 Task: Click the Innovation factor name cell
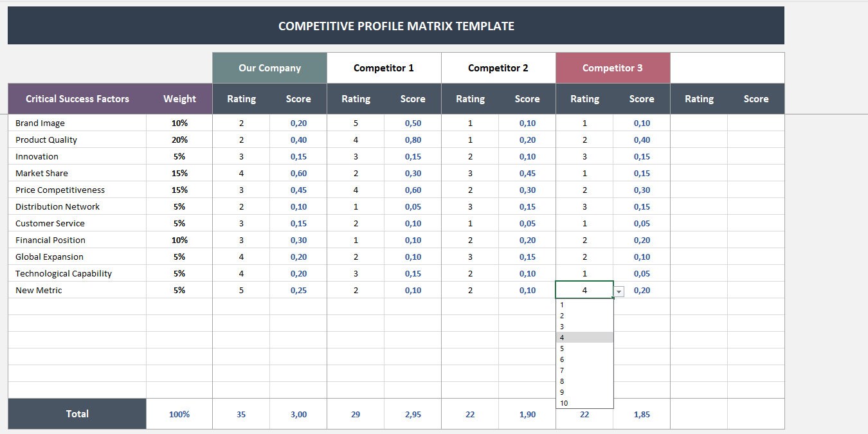pos(37,156)
